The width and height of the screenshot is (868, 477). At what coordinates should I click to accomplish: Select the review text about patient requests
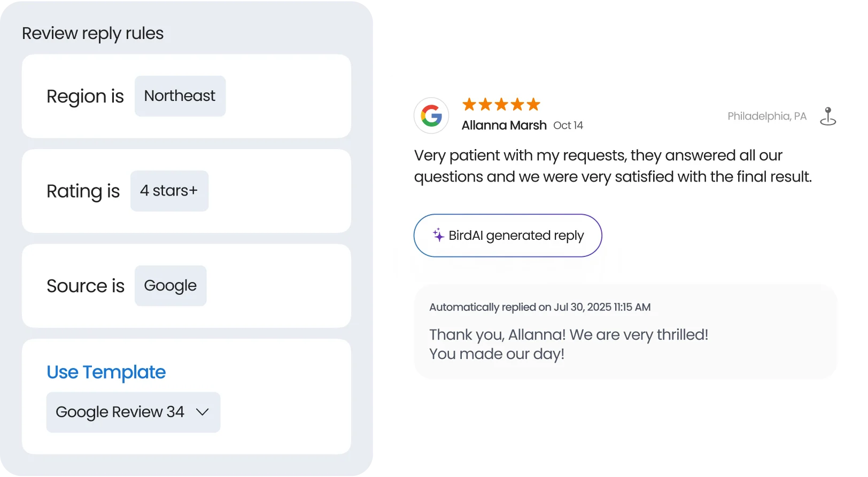[613, 166]
